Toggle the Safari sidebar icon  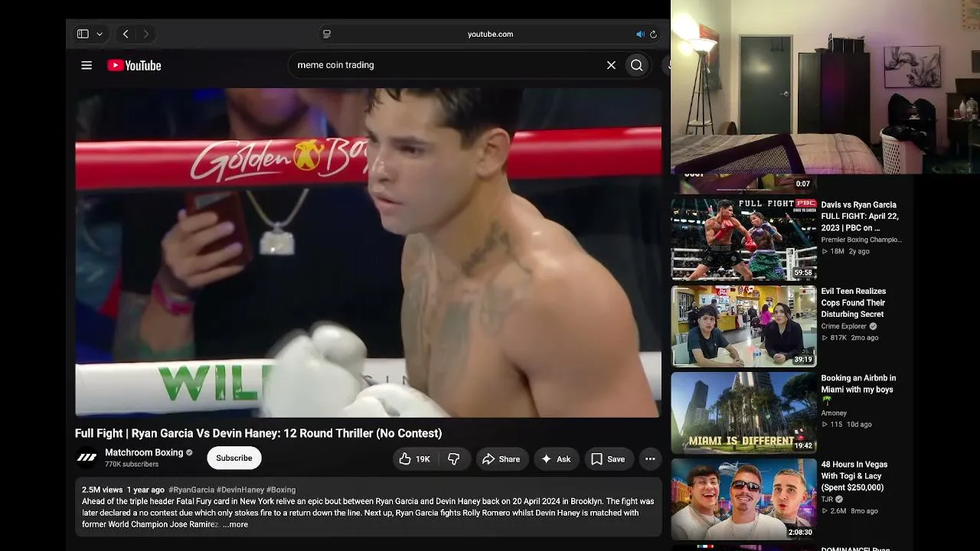[x=83, y=34]
